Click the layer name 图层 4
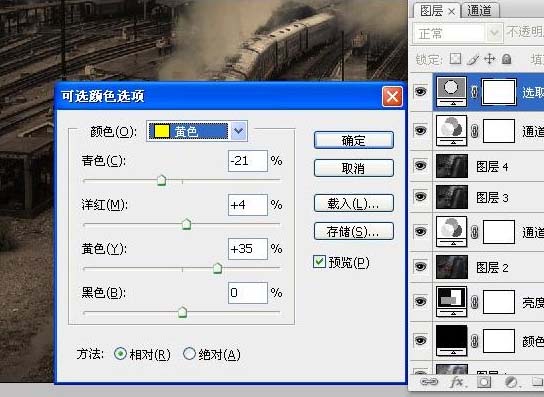The width and height of the screenshot is (544, 397). click(492, 167)
